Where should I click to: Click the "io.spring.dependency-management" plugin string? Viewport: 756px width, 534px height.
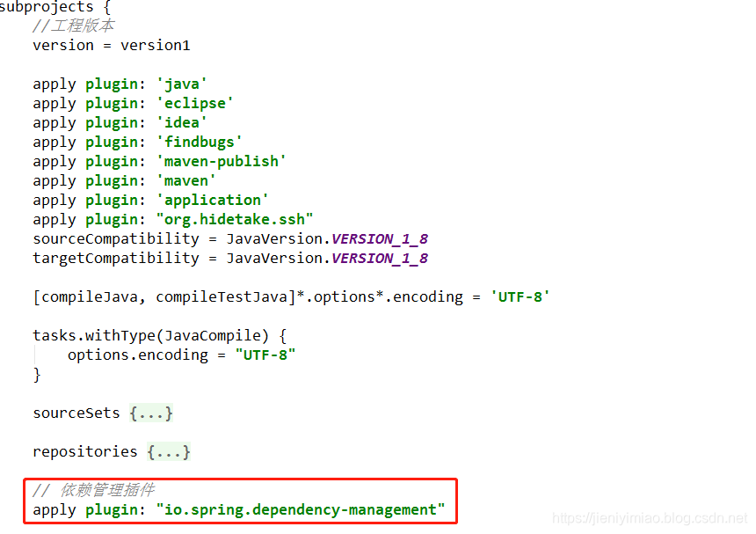click(301, 510)
